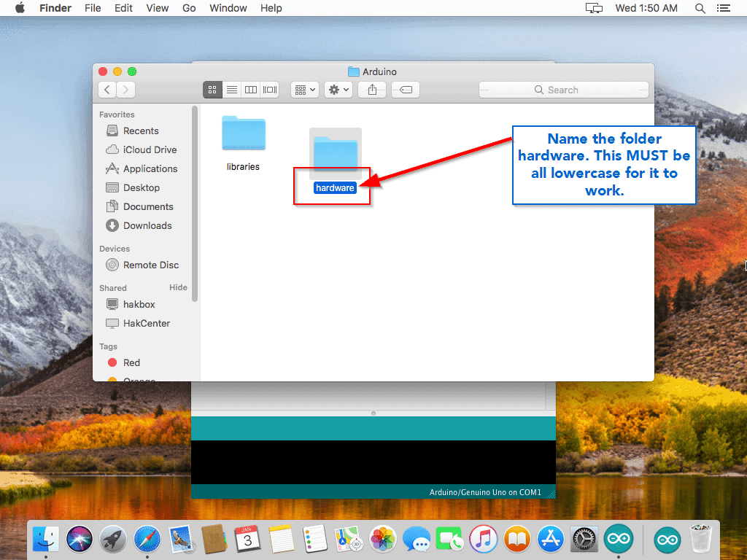Open Spotlight search in menu bar
747x560 pixels.
700,8
